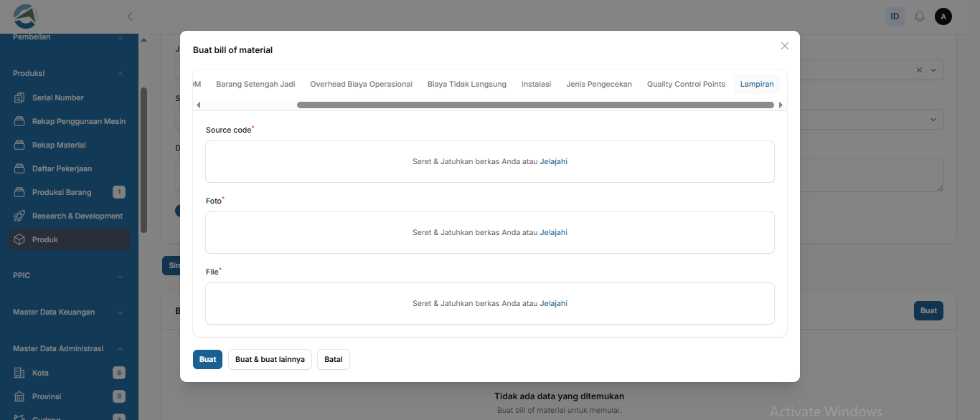The height and width of the screenshot is (420, 980).
Task: Click the horizontal tab scrollbar thumb
Action: pos(535,105)
